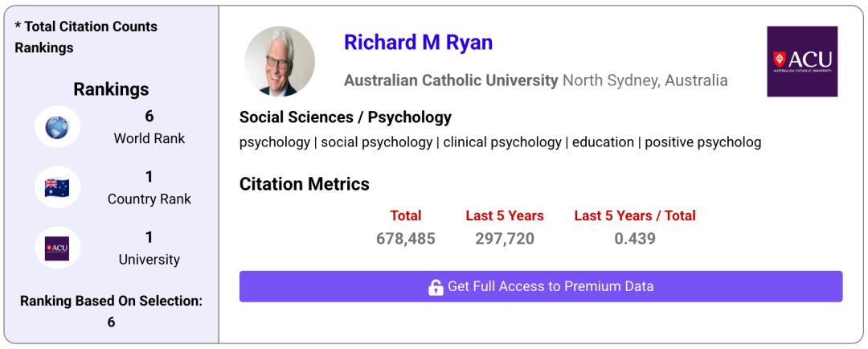Click the Social Sciences / Psychology field
Image resolution: width=868 pixels, height=349 pixels.
coord(346,117)
